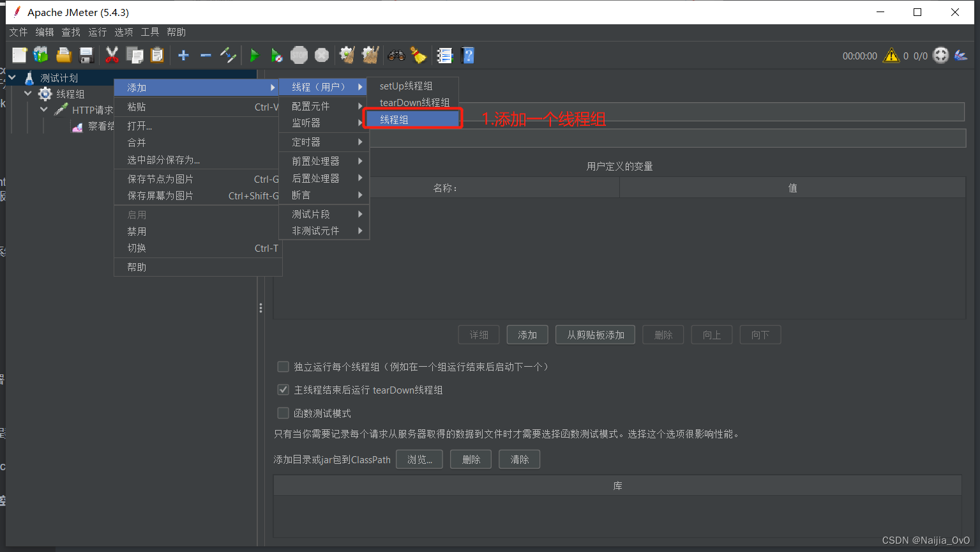Click the Open file folder icon
Image resolution: width=980 pixels, height=552 pixels.
tap(63, 56)
